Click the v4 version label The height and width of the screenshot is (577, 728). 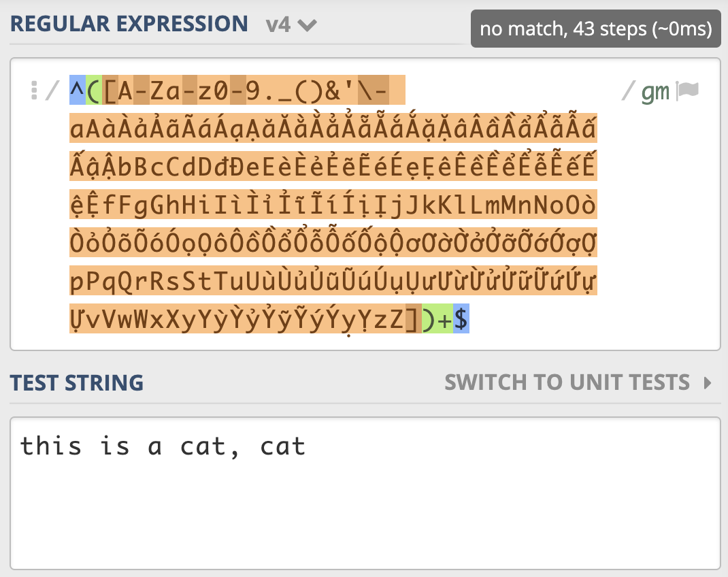pyautogui.click(x=278, y=24)
